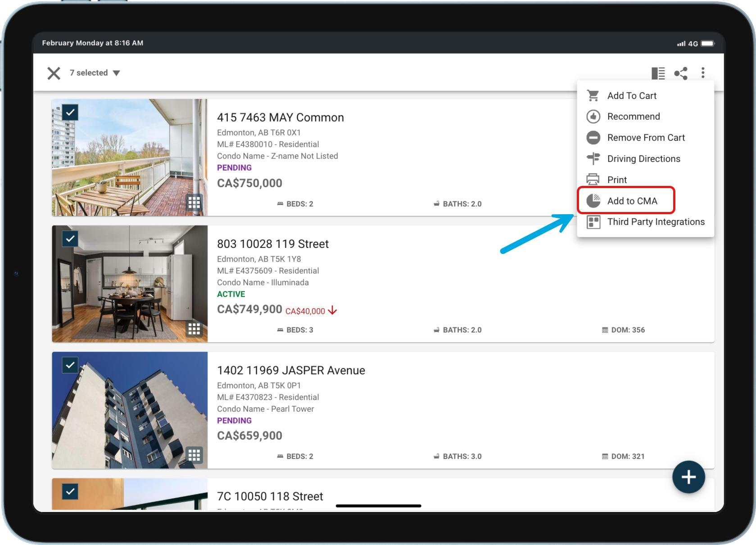Click the price drop 'CA$40,000'

click(305, 311)
